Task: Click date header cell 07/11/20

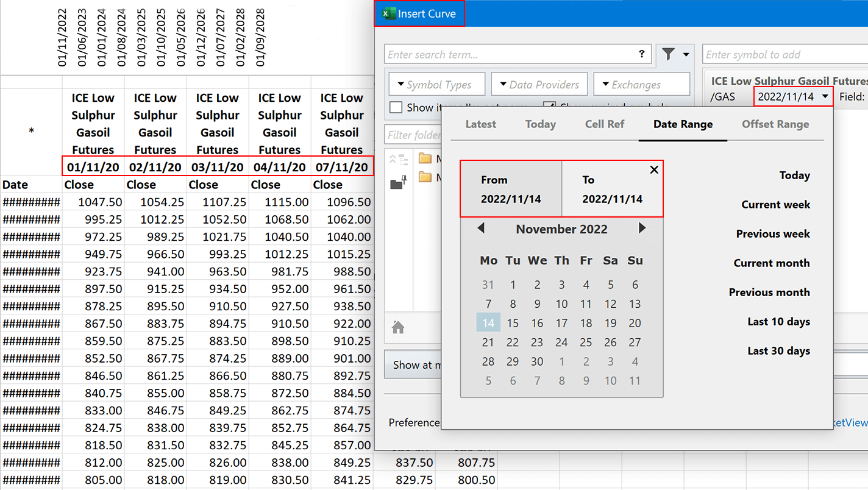Action: (342, 167)
